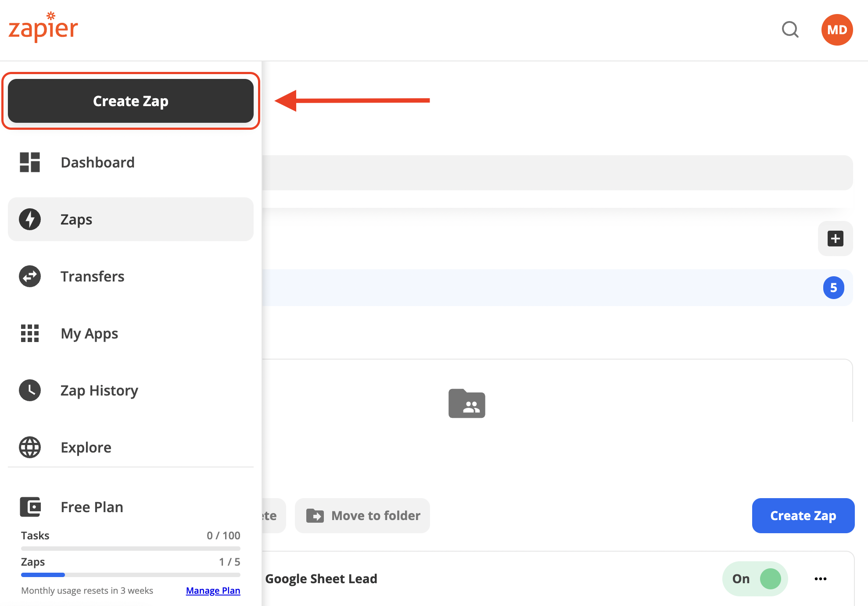Click the blue Create Zap button
This screenshot has height=606, width=868.
pyautogui.click(x=803, y=516)
